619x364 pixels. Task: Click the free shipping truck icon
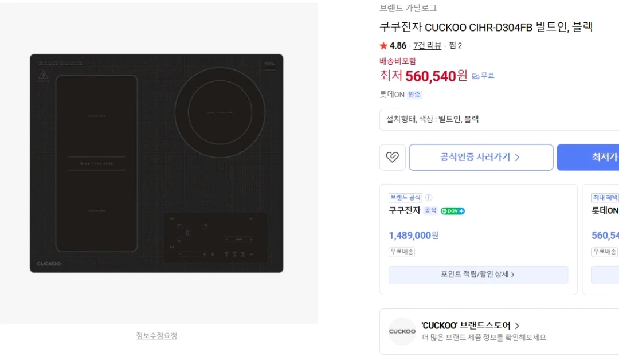point(475,76)
